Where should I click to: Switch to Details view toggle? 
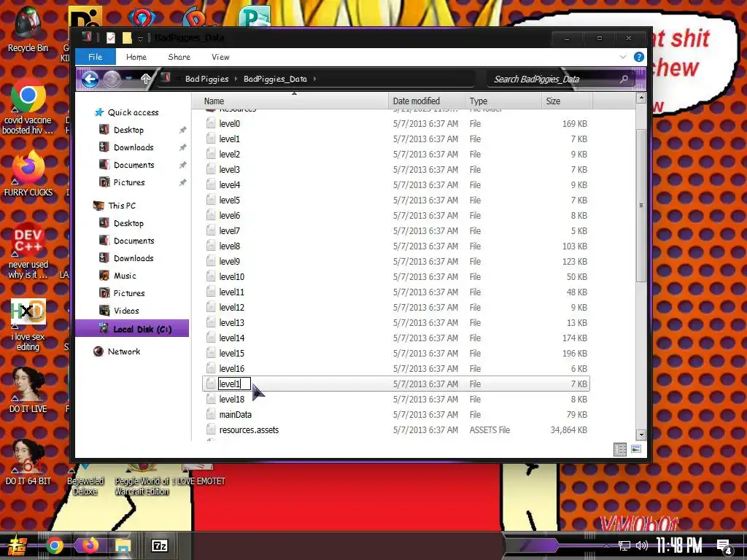(x=620, y=449)
